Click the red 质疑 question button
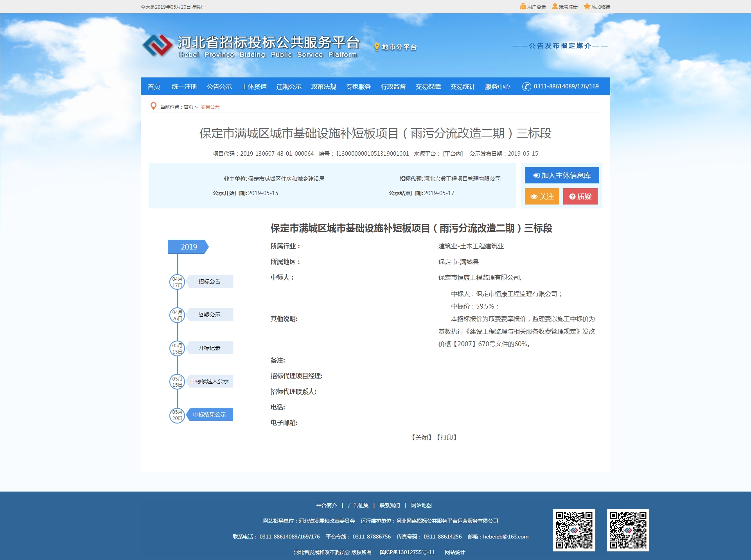The height and width of the screenshot is (560, 751). pyautogui.click(x=580, y=196)
